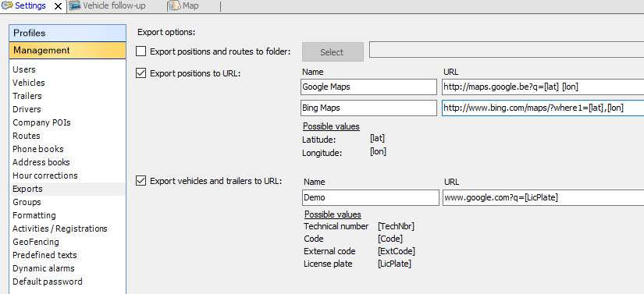
Task: Click the Google Maps name field
Action: (368, 87)
